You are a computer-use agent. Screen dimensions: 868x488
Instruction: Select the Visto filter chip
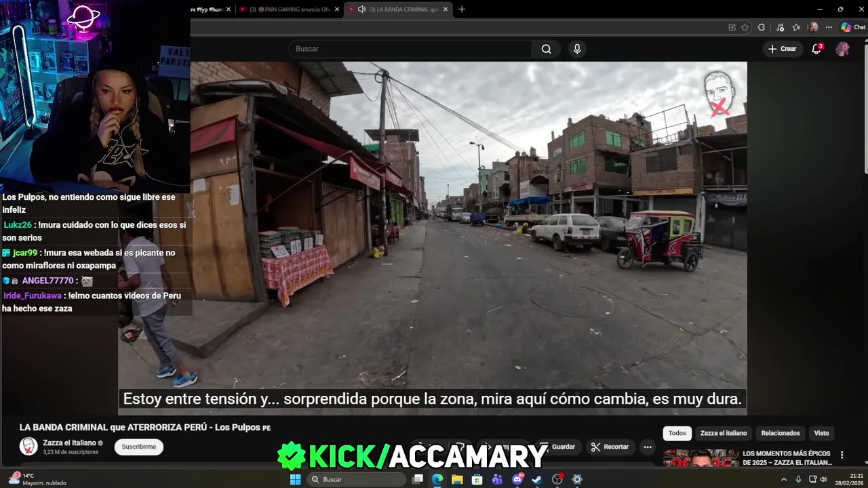pos(821,433)
